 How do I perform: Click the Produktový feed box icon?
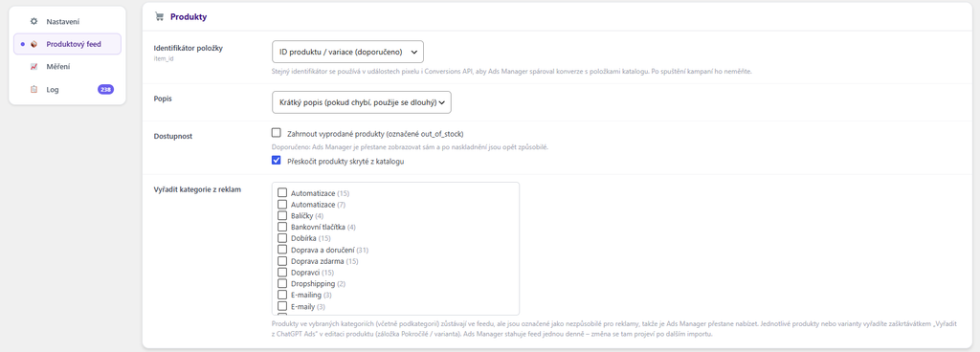(33, 44)
